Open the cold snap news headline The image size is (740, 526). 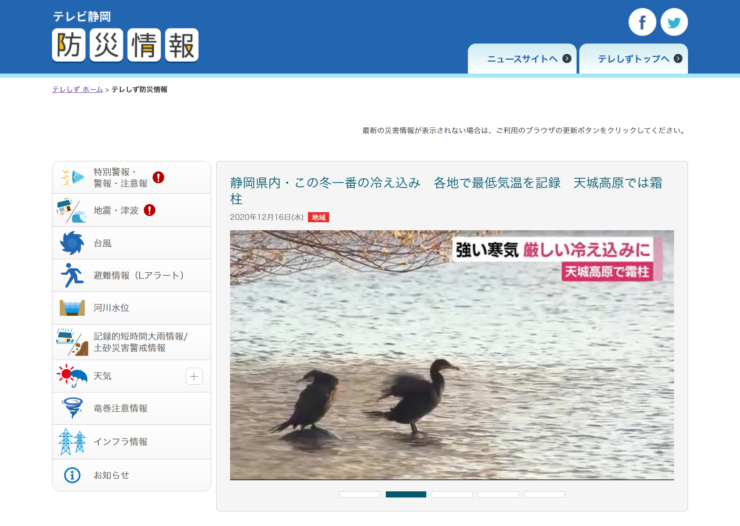click(445, 190)
